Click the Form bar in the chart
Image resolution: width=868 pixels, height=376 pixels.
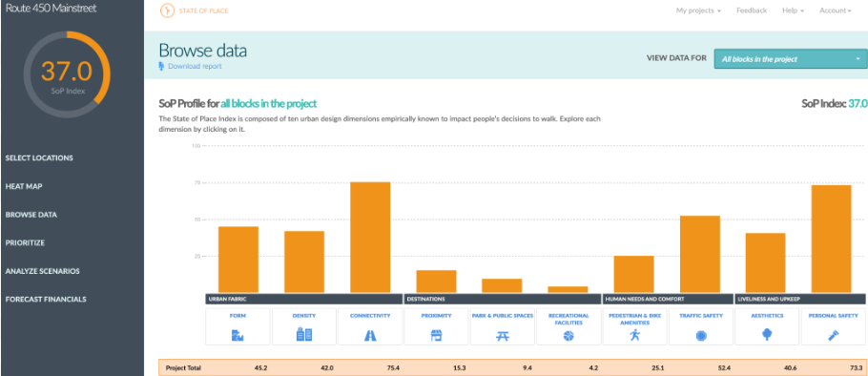[238, 260]
